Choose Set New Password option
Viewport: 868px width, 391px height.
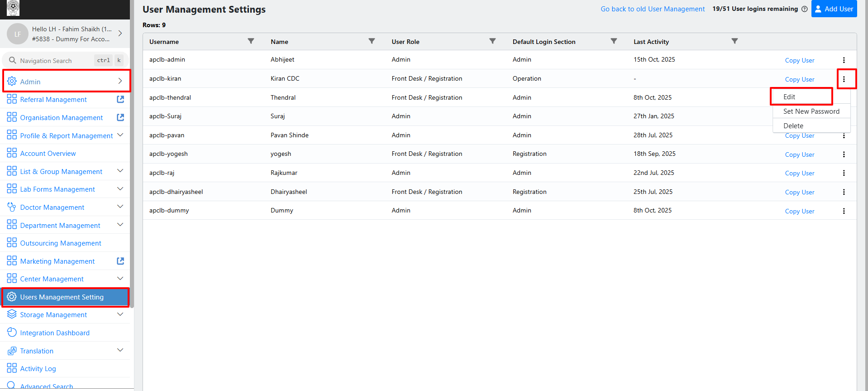pos(811,111)
